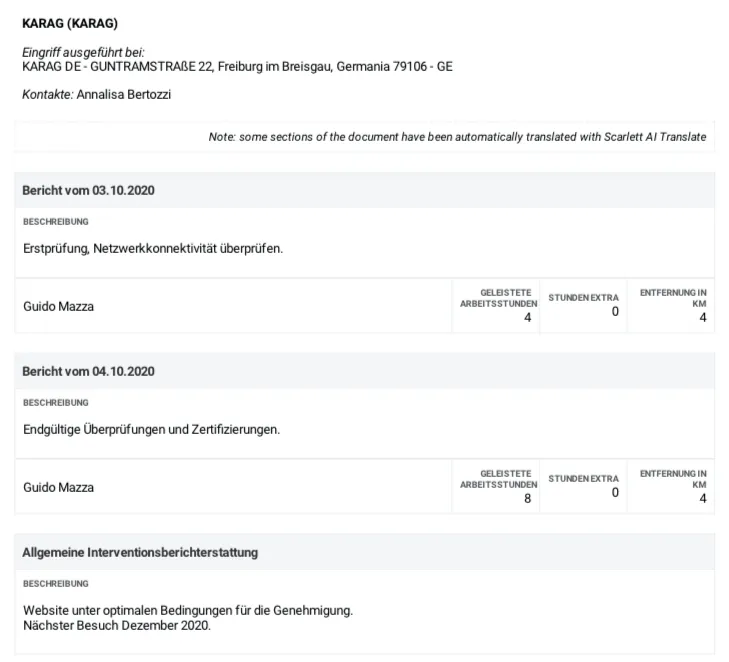The width and height of the screenshot is (729, 662).
Task: Click the Guntramstraße 22 Freiburg address line
Action: pos(237,67)
